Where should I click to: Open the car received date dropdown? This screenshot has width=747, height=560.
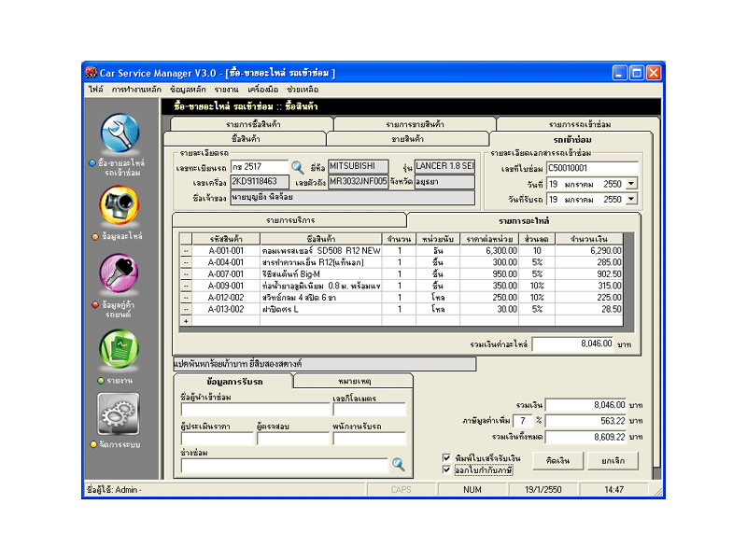click(x=631, y=199)
